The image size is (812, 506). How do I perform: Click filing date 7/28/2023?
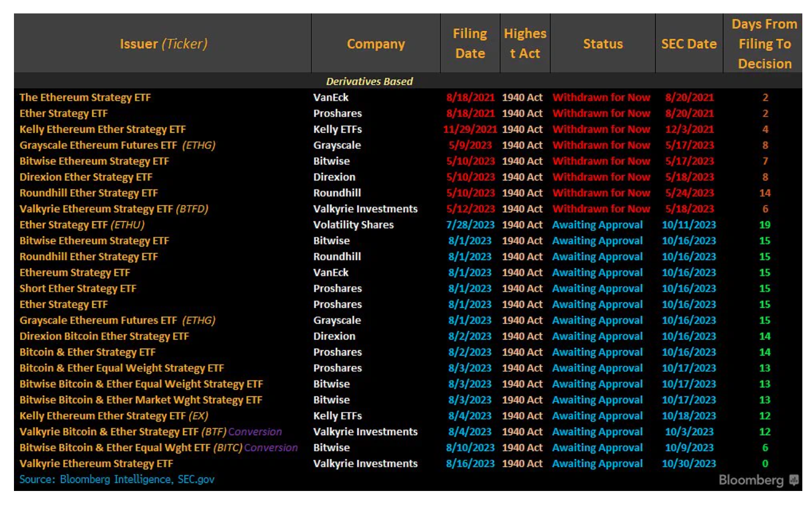[470, 225]
